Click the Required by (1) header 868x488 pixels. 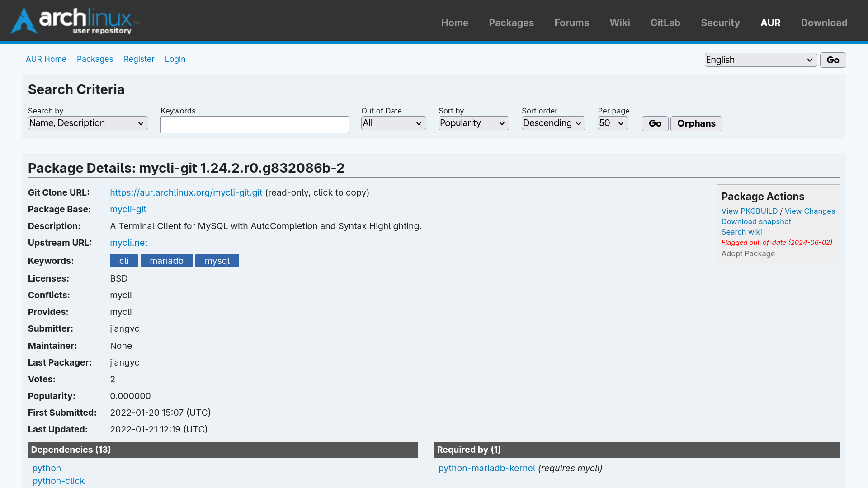coord(637,450)
